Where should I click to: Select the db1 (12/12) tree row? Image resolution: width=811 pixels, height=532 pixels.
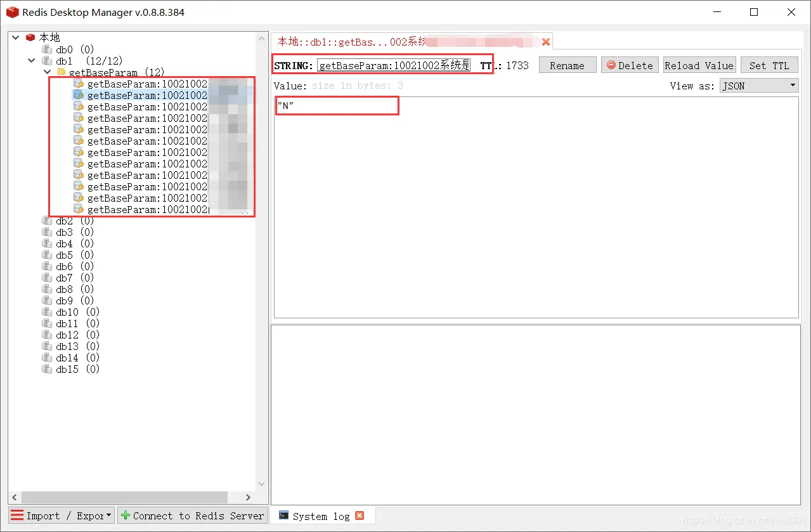[x=82, y=61]
